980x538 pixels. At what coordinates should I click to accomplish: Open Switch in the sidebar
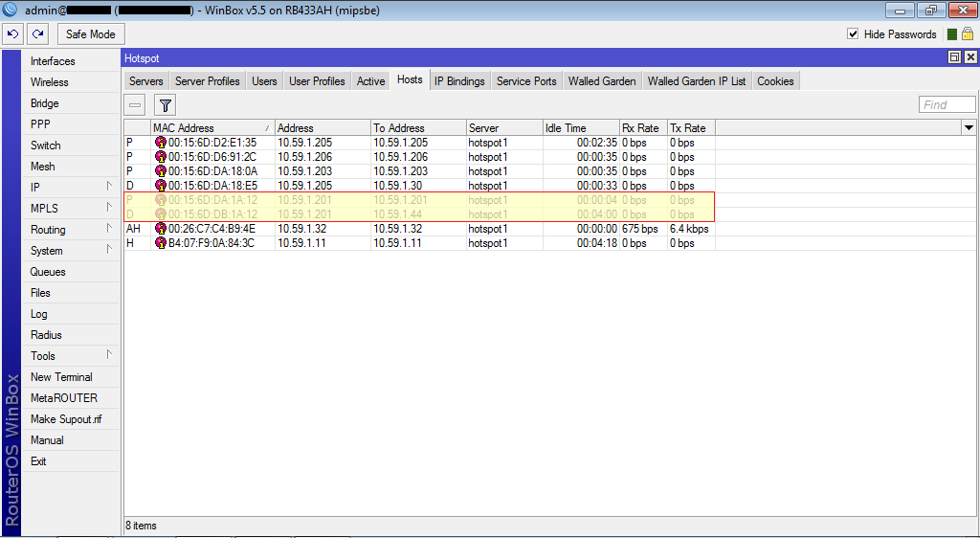click(71, 145)
